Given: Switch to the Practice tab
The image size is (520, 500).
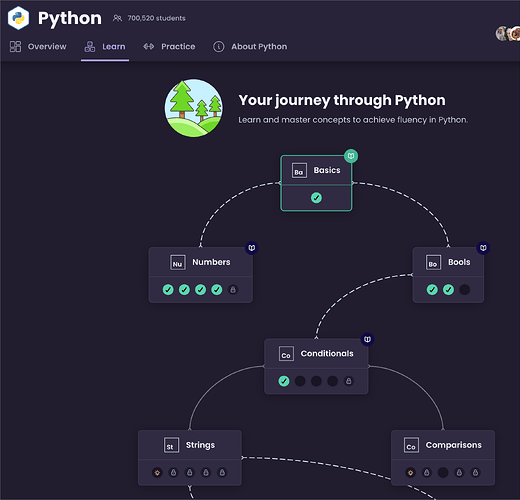Looking at the screenshot, I should [169, 47].
